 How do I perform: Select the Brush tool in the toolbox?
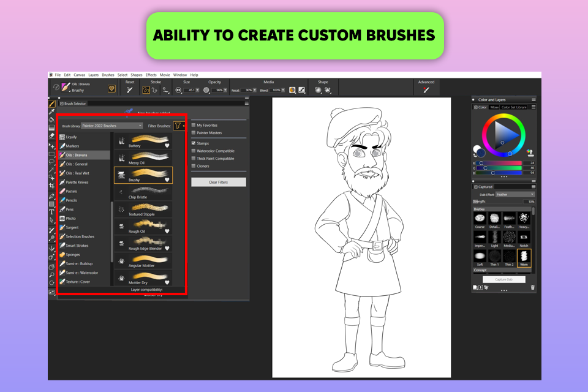[51, 104]
